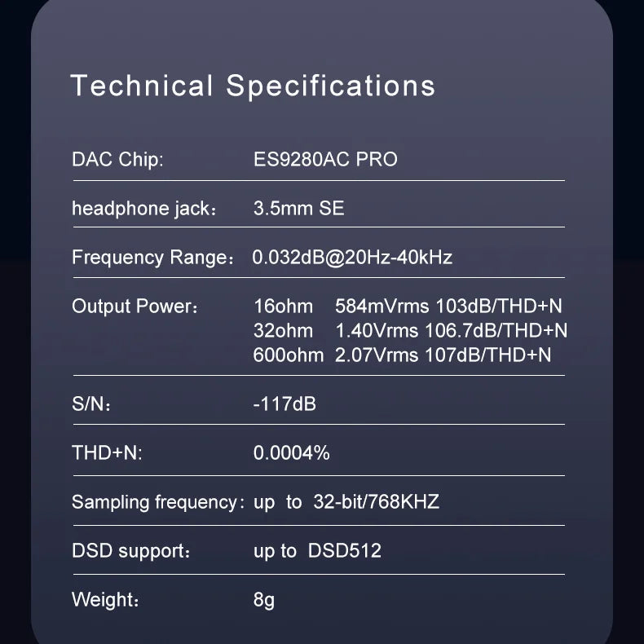Click the -117dB value
Image resolution: width=644 pixels, height=644 pixels.
285,404
